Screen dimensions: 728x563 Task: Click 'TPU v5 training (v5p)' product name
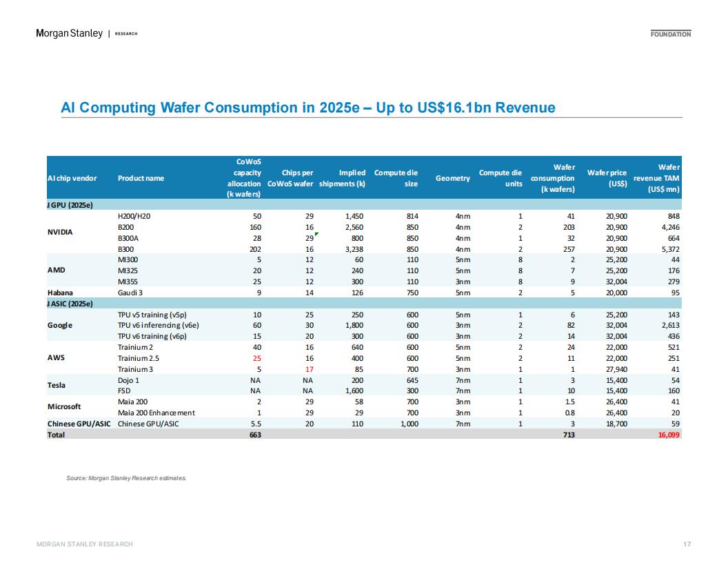pyautogui.click(x=152, y=315)
